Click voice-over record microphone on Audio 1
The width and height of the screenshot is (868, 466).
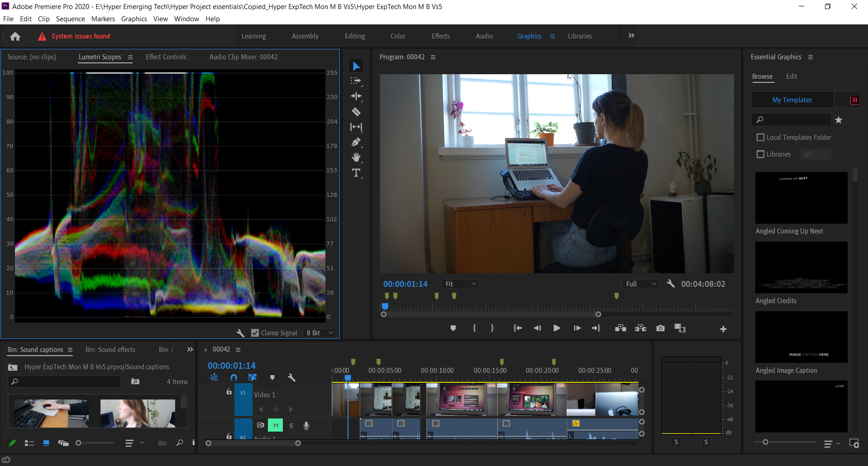pos(306,425)
